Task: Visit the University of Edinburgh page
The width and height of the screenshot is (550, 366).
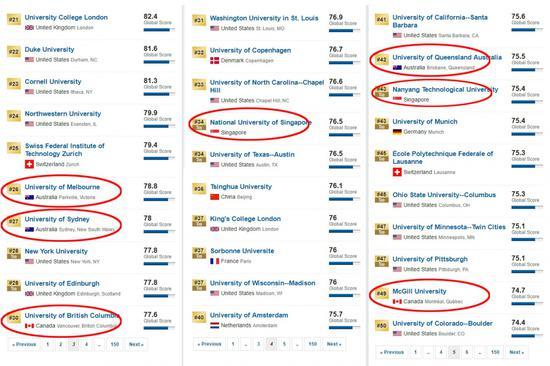Action: pos(62,284)
